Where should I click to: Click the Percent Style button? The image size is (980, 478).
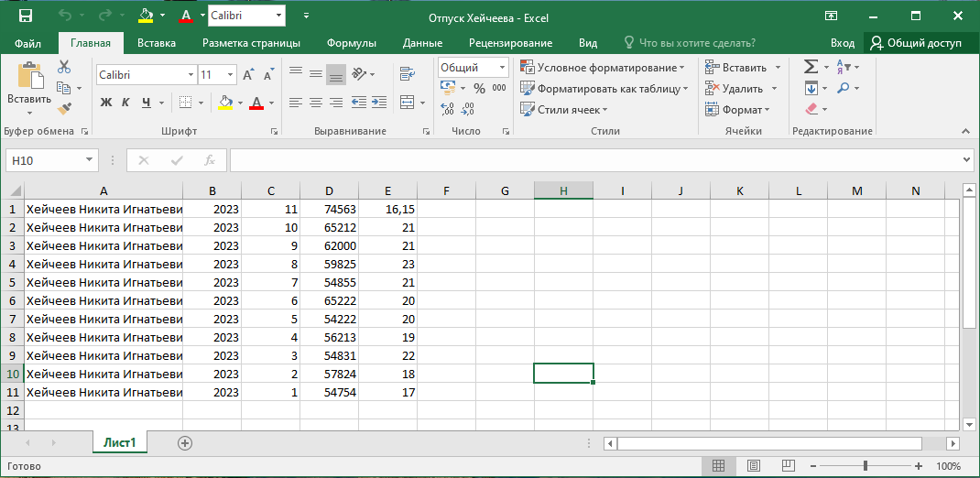478,88
